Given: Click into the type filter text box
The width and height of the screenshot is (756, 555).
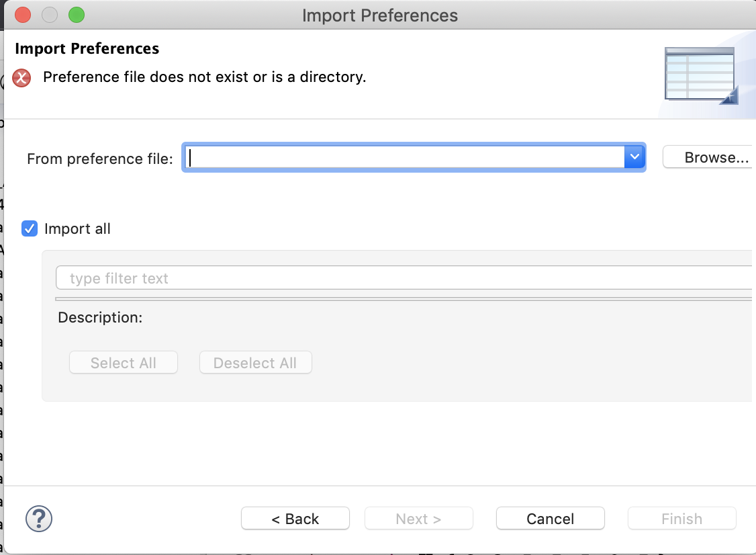Looking at the screenshot, I should (403, 278).
